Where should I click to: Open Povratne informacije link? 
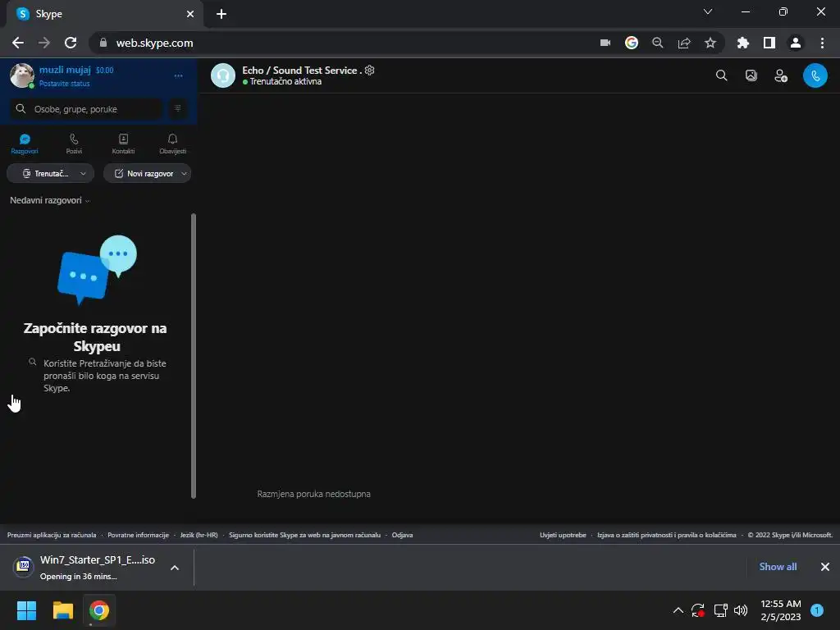[138, 535]
